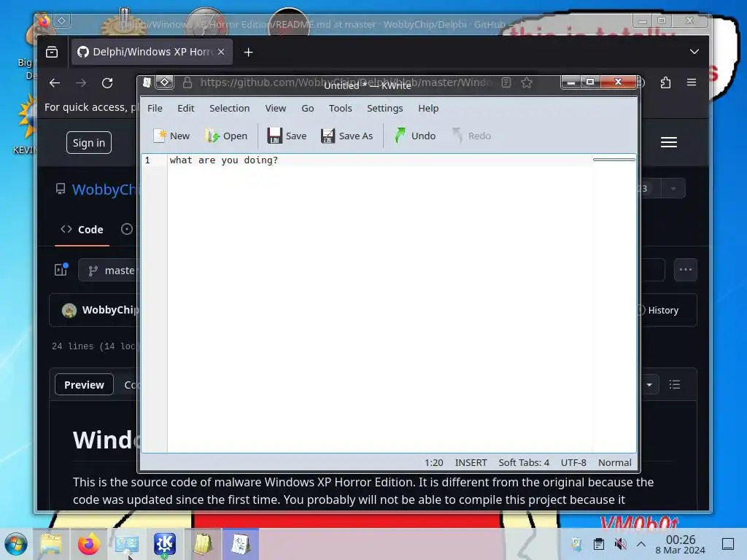Image resolution: width=747 pixels, height=560 pixels.
Task: Click line number 1 in the gutter
Action: click(147, 160)
